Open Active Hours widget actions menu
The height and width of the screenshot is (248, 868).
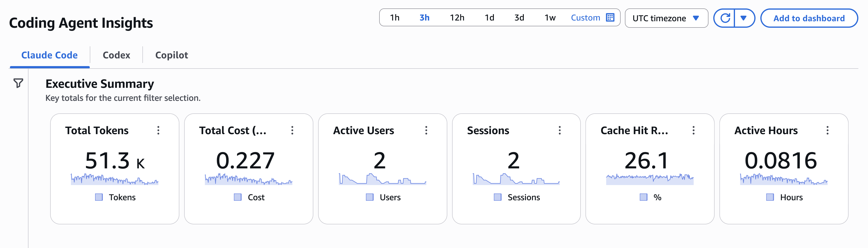(x=827, y=131)
